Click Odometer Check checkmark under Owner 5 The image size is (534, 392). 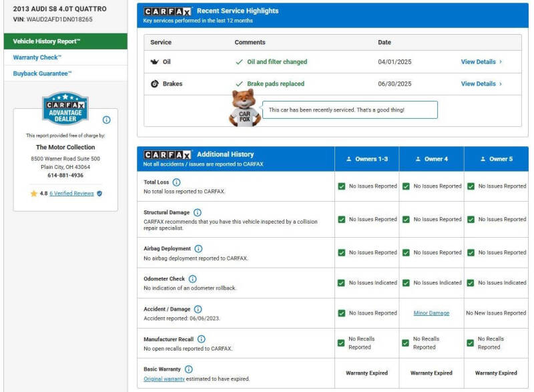coord(471,282)
